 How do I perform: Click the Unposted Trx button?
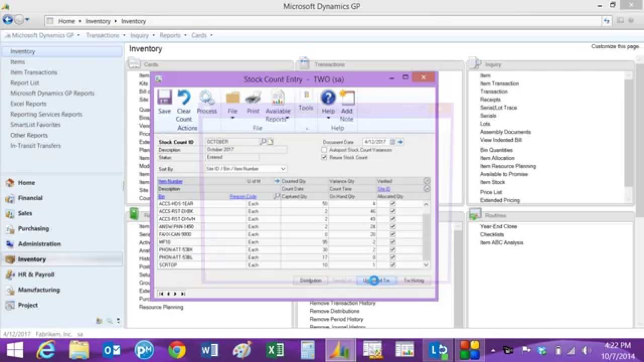pyautogui.click(x=377, y=281)
